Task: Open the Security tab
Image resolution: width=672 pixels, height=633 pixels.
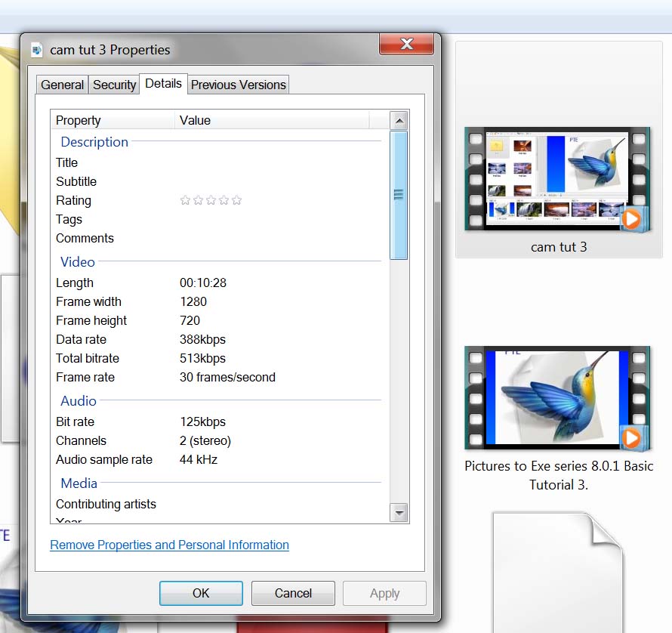Action: [x=114, y=85]
